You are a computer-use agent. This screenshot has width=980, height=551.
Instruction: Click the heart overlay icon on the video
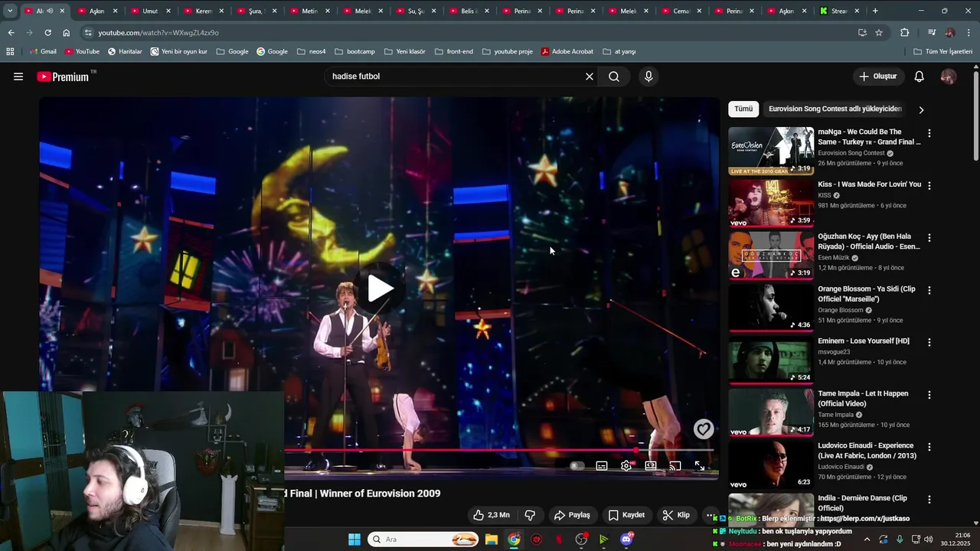pos(704,429)
